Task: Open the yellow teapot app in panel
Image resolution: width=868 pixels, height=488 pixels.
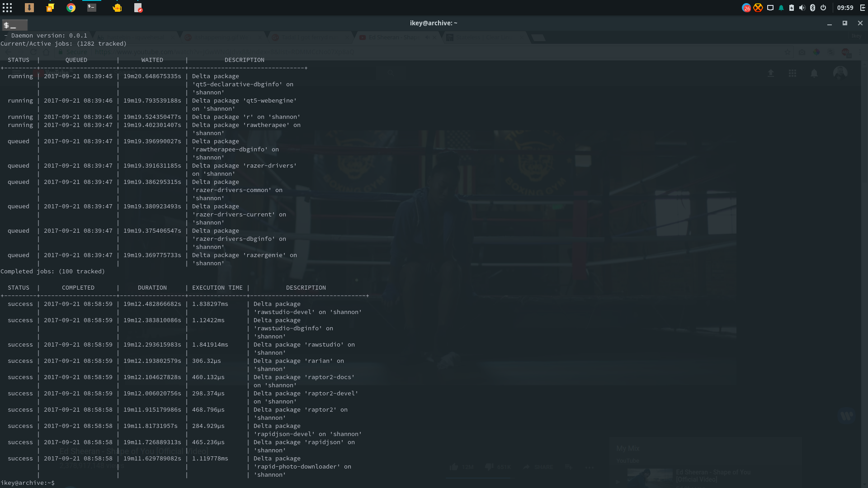Action: point(117,8)
